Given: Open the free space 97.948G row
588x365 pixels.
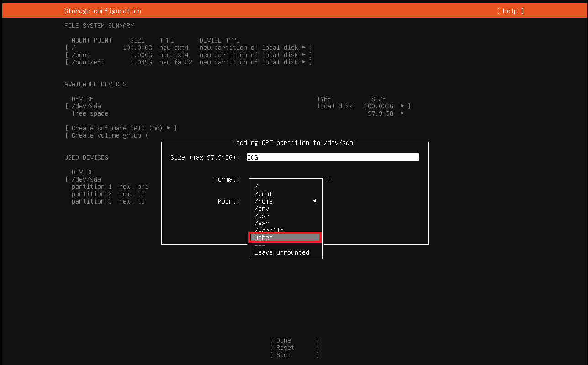Looking at the screenshot, I should 238,113.
